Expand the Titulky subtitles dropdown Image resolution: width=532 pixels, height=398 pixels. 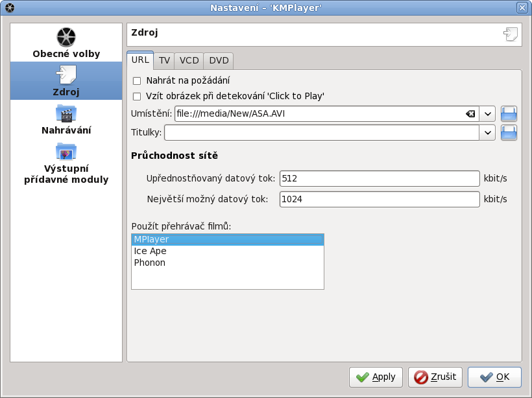pos(489,133)
